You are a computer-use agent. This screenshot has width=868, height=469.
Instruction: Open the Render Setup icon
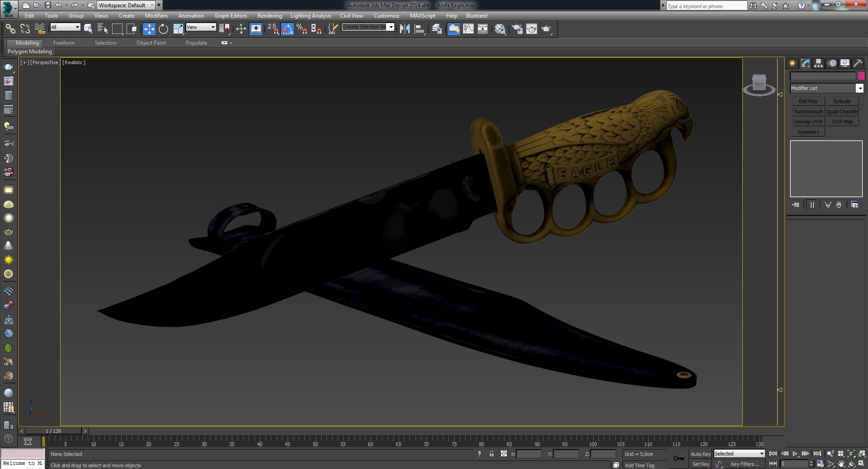point(517,29)
